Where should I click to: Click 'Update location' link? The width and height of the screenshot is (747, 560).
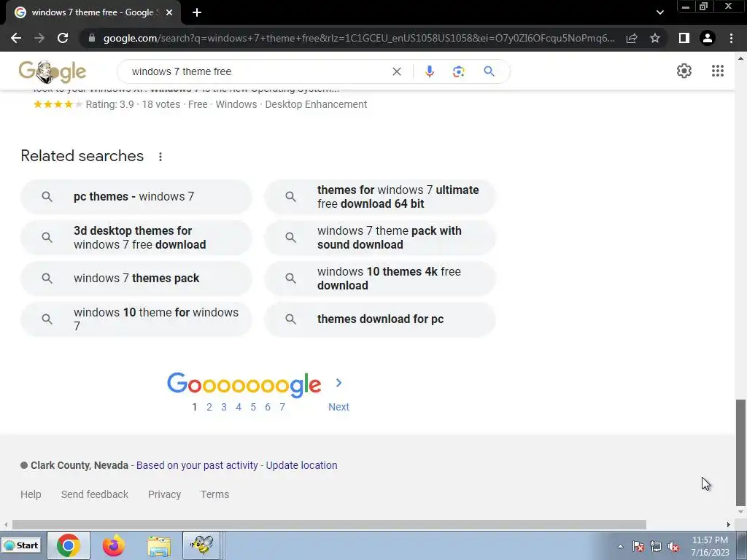click(x=301, y=465)
